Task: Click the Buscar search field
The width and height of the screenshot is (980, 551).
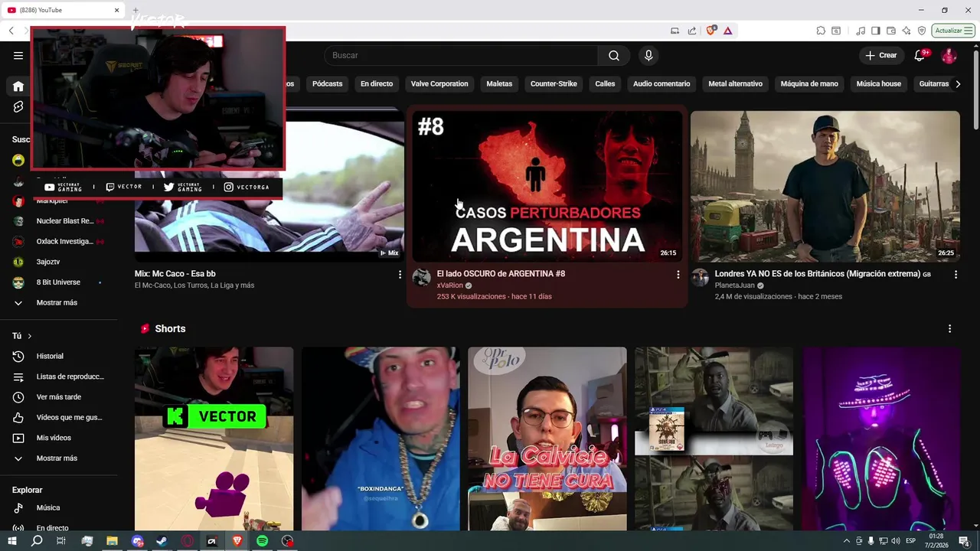Action: click(x=461, y=55)
